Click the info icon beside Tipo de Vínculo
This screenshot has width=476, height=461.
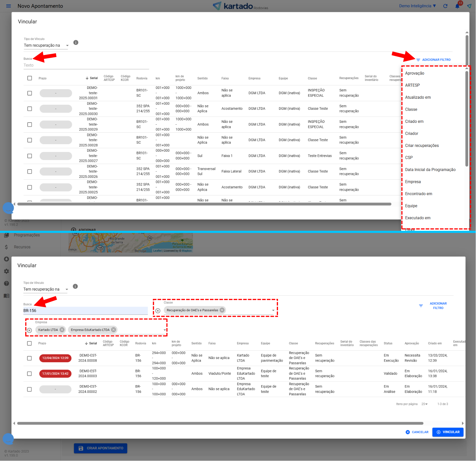click(76, 43)
